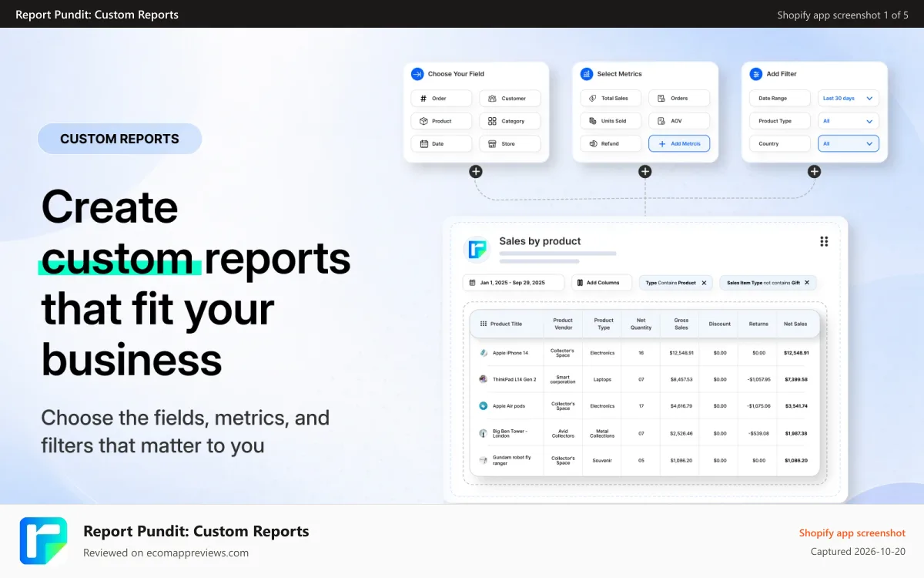Click the Add Filter sliders icon
This screenshot has width=924, height=578.
756,74
